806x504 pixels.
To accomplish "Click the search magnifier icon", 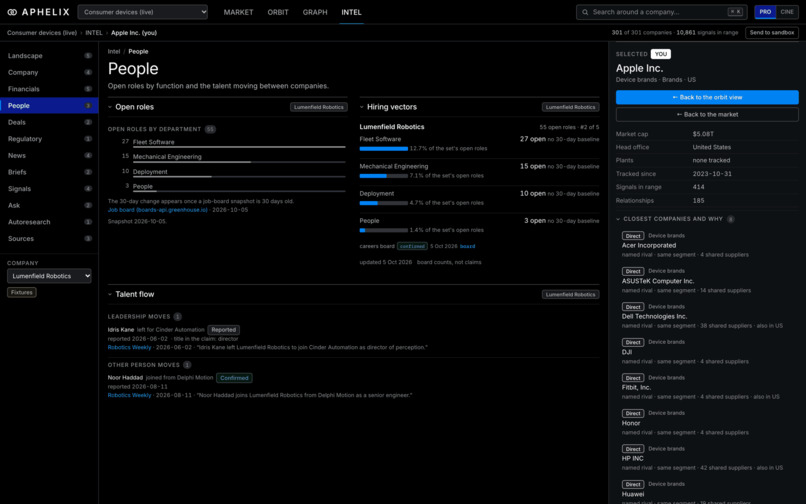I will point(585,12).
